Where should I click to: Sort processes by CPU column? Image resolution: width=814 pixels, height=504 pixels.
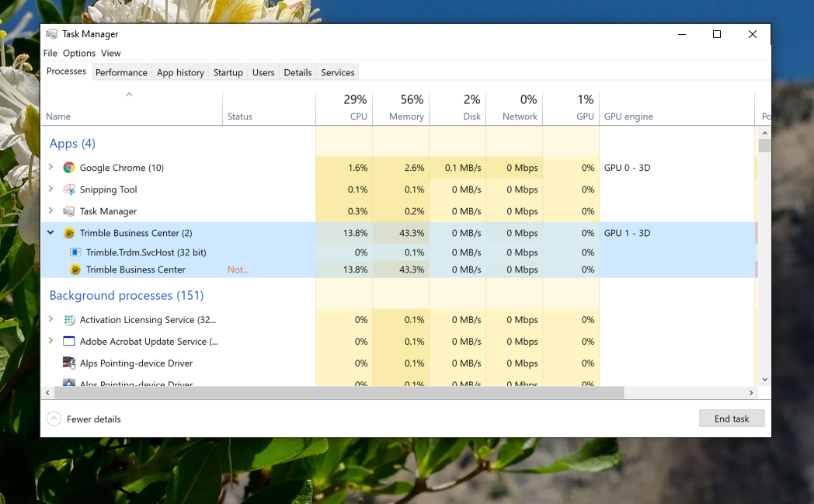344,109
